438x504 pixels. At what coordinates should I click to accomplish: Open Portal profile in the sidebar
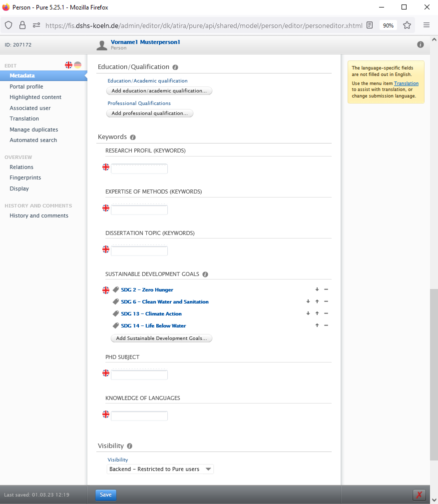tap(26, 86)
